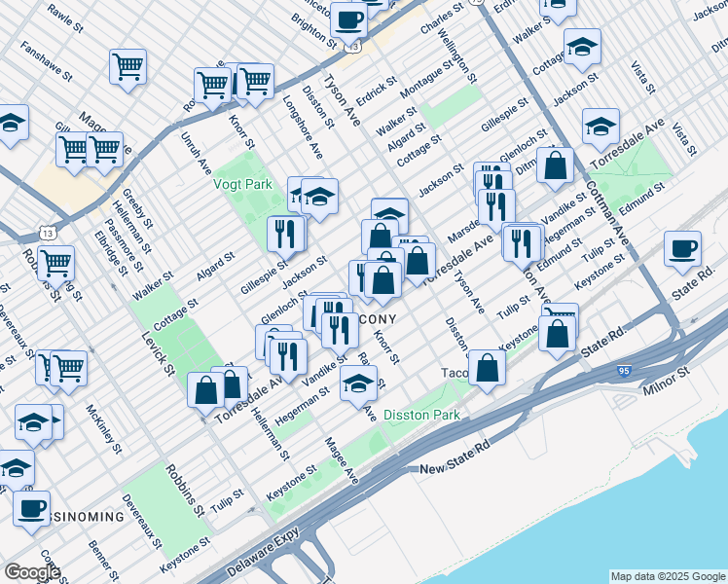This screenshot has height=584, width=728.
Task: Click the coffee cup marker near Brighton St
Action: point(348,18)
